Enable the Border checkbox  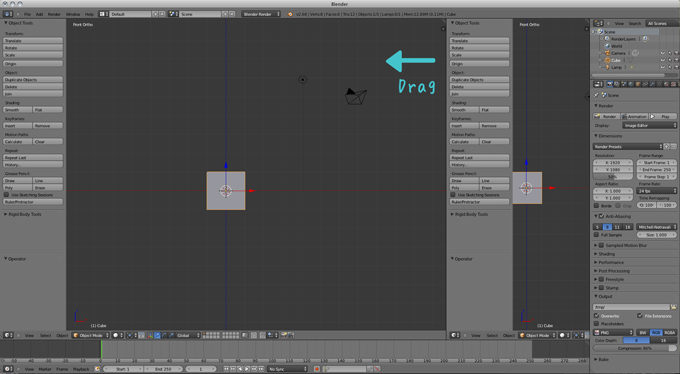(596, 206)
